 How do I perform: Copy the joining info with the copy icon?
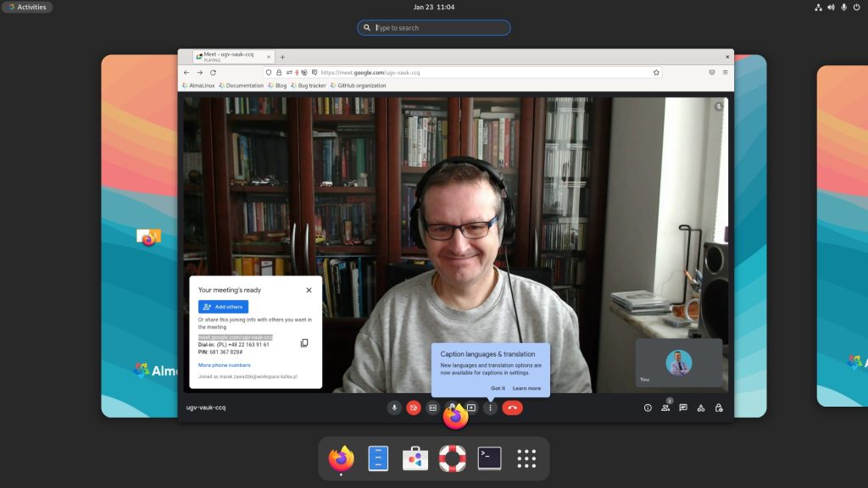coord(303,342)
